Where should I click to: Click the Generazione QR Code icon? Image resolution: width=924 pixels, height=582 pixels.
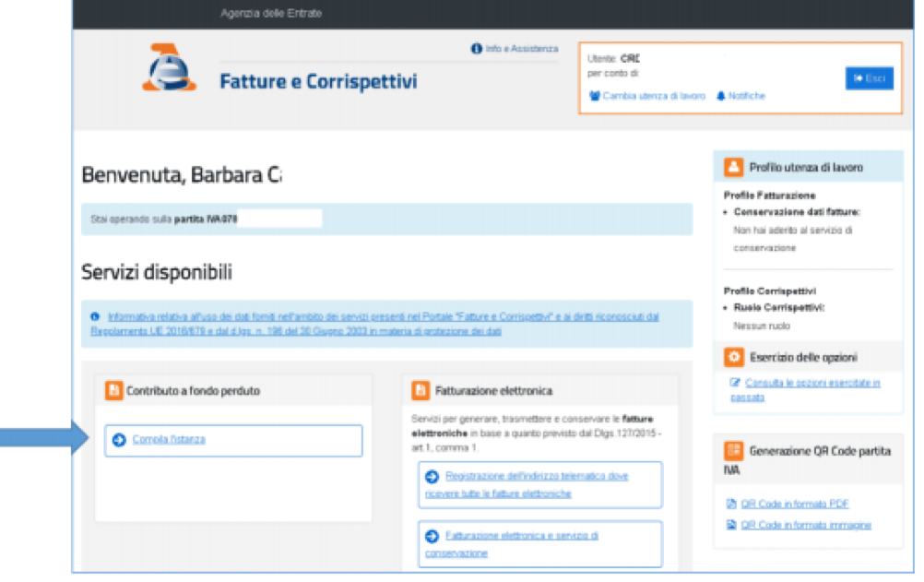[734, 451]
